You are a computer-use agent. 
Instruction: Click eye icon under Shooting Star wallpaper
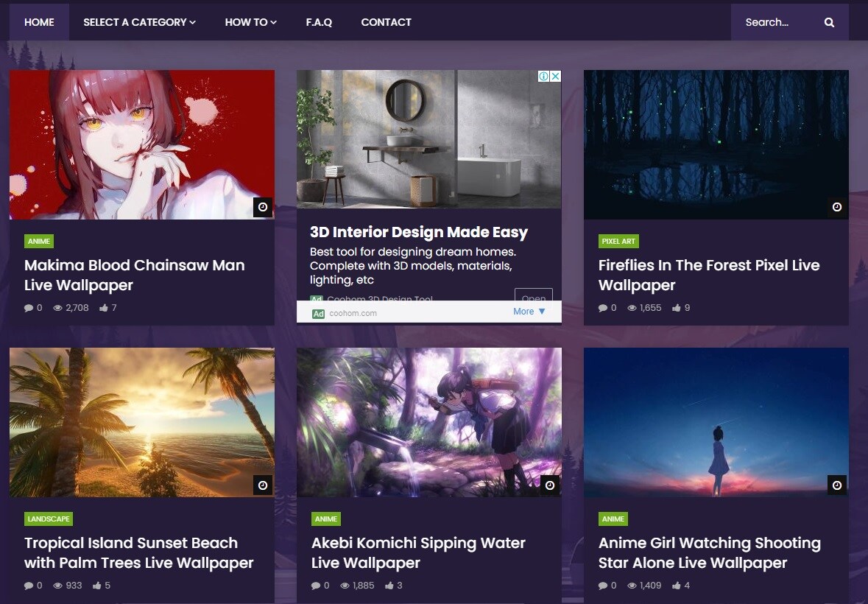[632, 586]
